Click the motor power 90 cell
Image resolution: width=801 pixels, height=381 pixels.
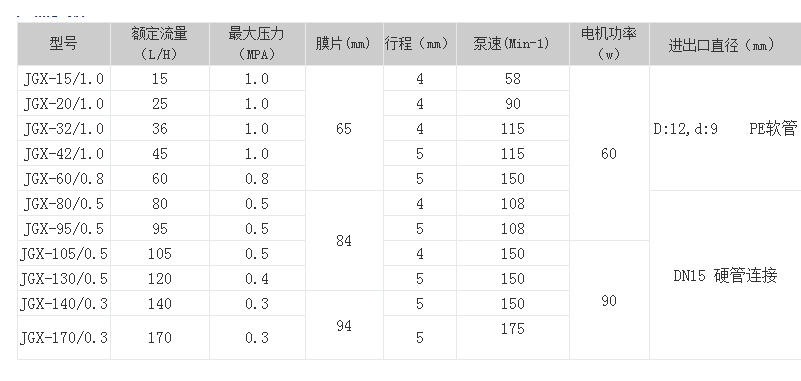click(609, 300)
